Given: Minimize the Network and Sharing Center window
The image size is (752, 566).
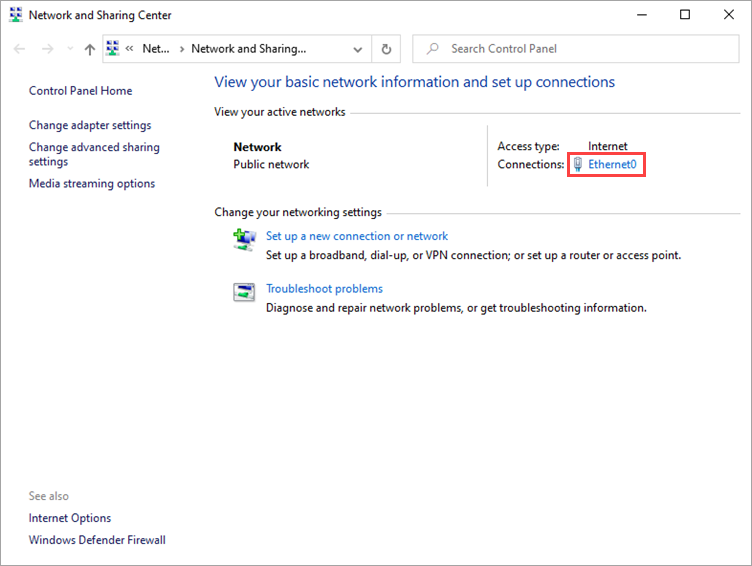Looking at the screenshot, I should coord(642,15).
